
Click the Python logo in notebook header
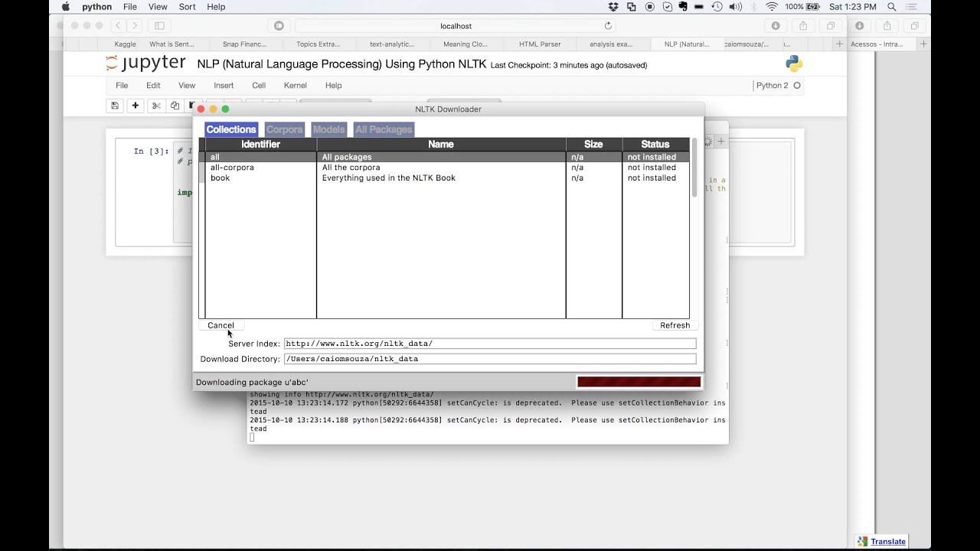click(793, 64)
